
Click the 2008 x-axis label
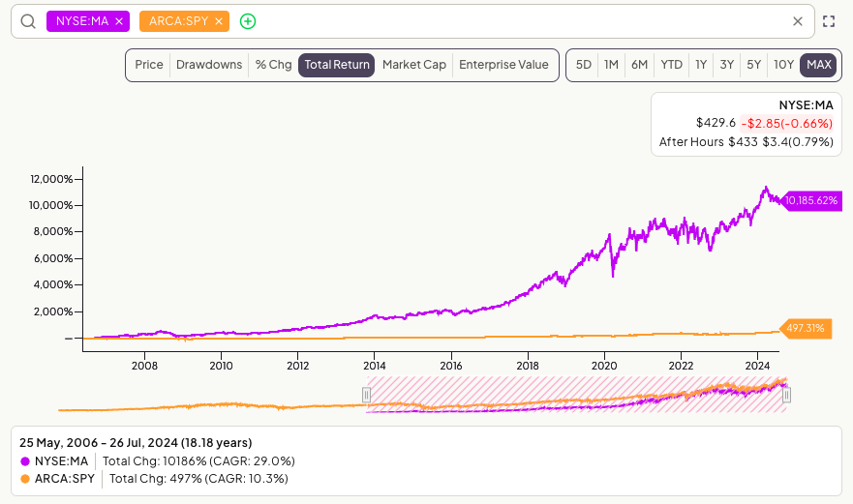(144, 366)
